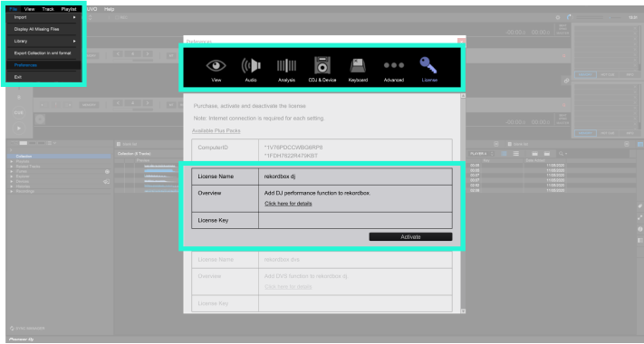
Task: Open the Available Plus Packs link
Action: [216, 130]
